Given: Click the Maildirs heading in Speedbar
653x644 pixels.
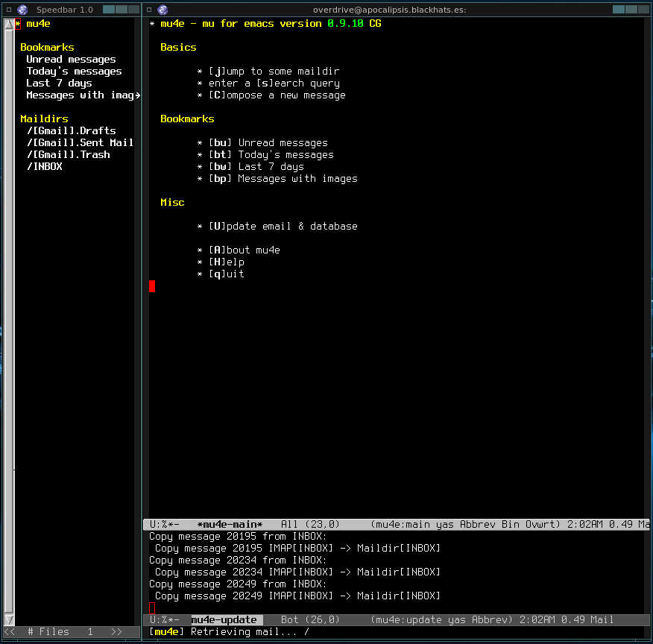Looking at the screenshot, I should [x=44, y=119].
